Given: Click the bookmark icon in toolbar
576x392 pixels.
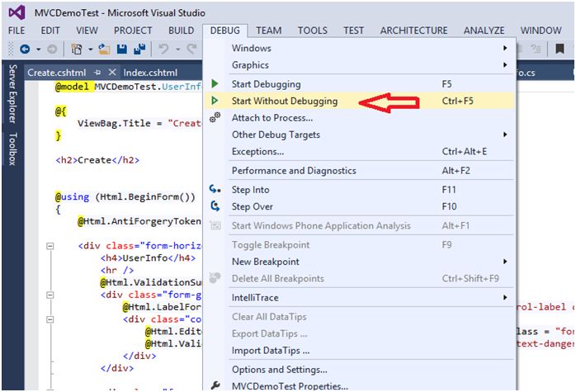Looking at the screenshot, I should 559,49.
